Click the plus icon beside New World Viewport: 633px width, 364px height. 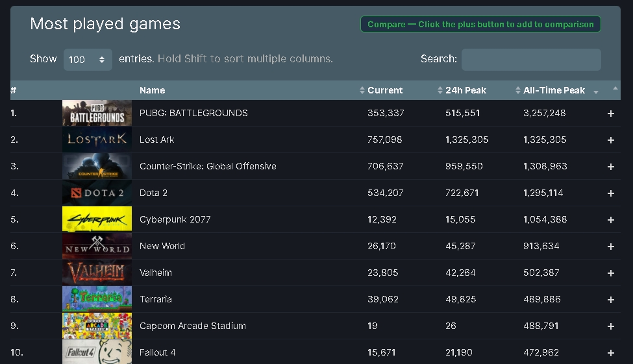coord(610,247)
